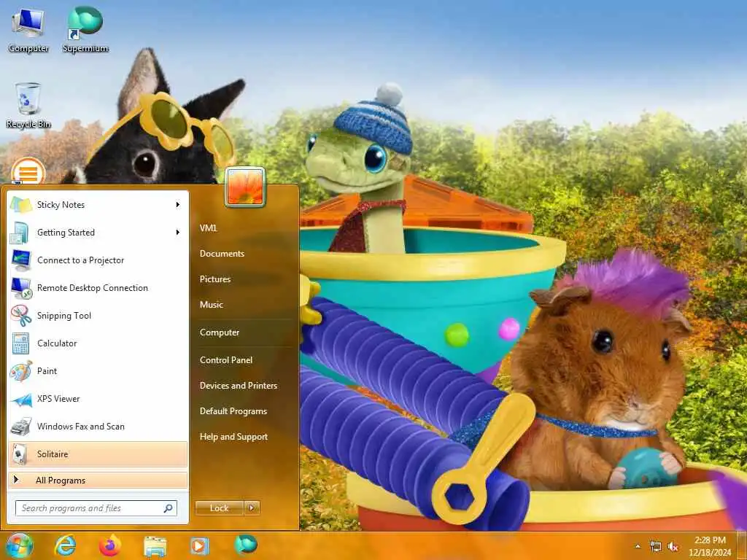Click the Solitaire cards icon
Image resolution: width=747 pixels, height=560 pixels.
coord(20,454)
